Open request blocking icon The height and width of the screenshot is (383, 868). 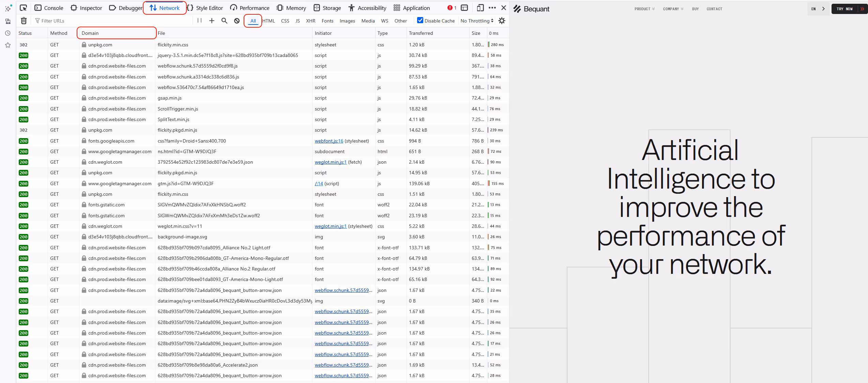237,21
